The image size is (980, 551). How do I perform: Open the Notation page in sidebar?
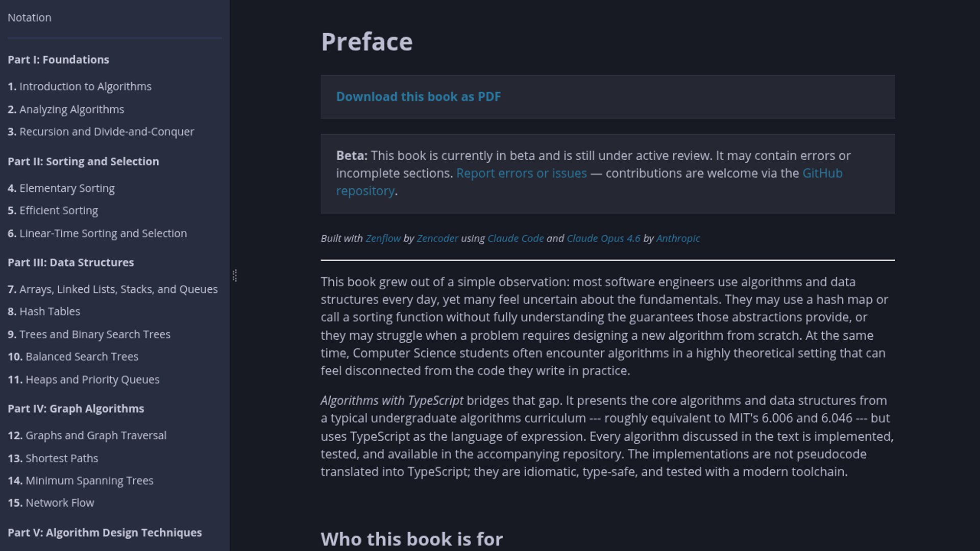[x=30, y=18]
